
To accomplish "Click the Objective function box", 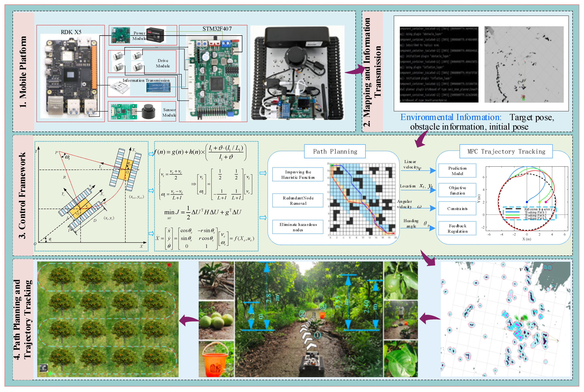I will 457,190.
